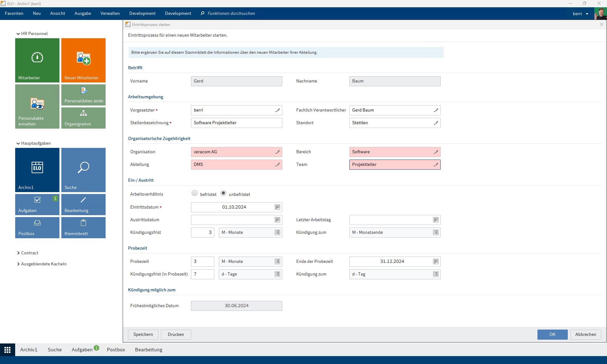Click the Drucken button

(176, 335)
